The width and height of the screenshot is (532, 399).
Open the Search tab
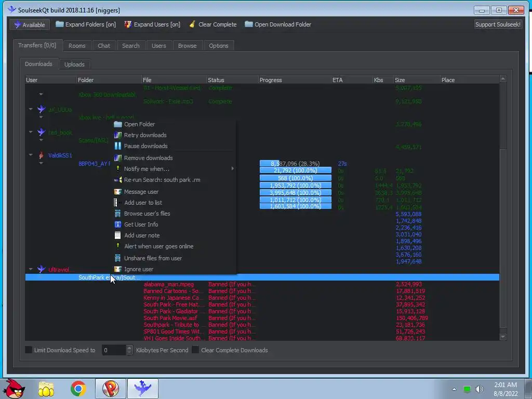(x=131, y=46)
